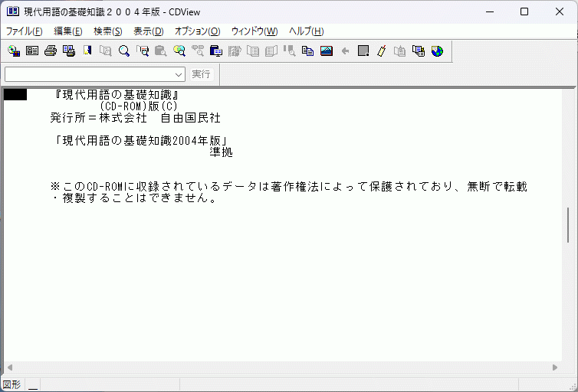This screenshot has height=392, width=578.
Task: Click the landscape picture toolbar icon
Action: [327, 51]
